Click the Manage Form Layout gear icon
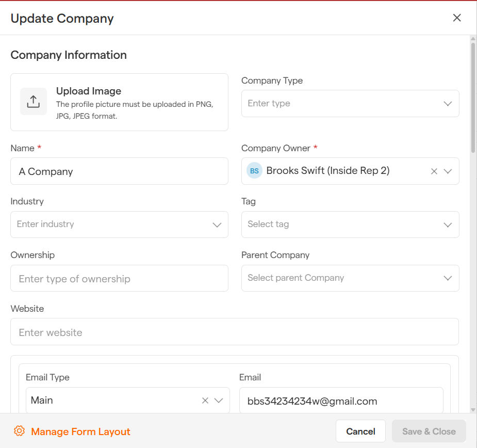The width and height of the screenshot is (477, 448). pyautogui.click(x=20, y=431)
